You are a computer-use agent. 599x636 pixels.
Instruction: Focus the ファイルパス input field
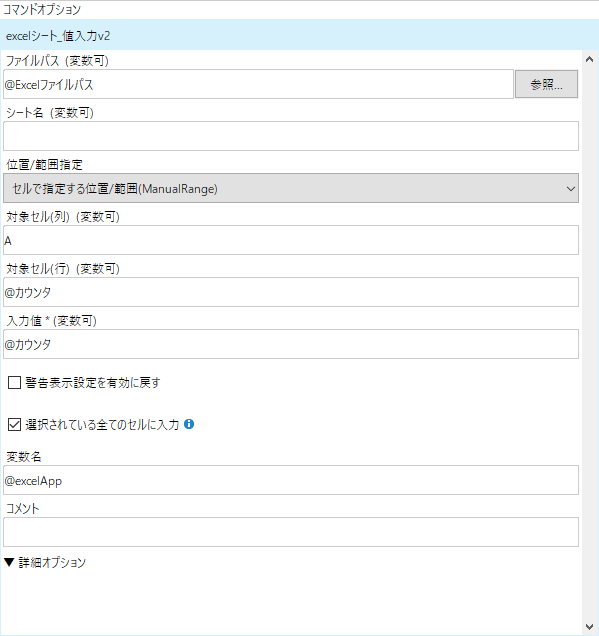tap(258, 84)
